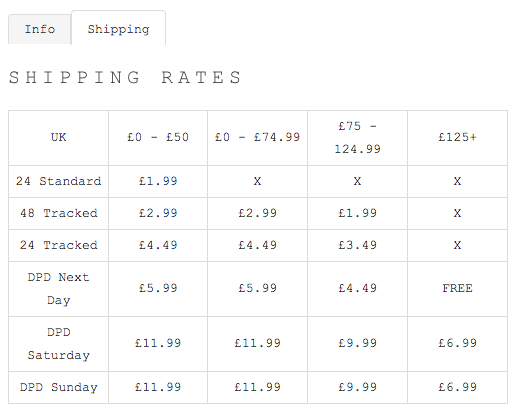Click the FREE cell for DPD Next Day
The height and width of the screenshot is (417, 519).
point(457,289)
